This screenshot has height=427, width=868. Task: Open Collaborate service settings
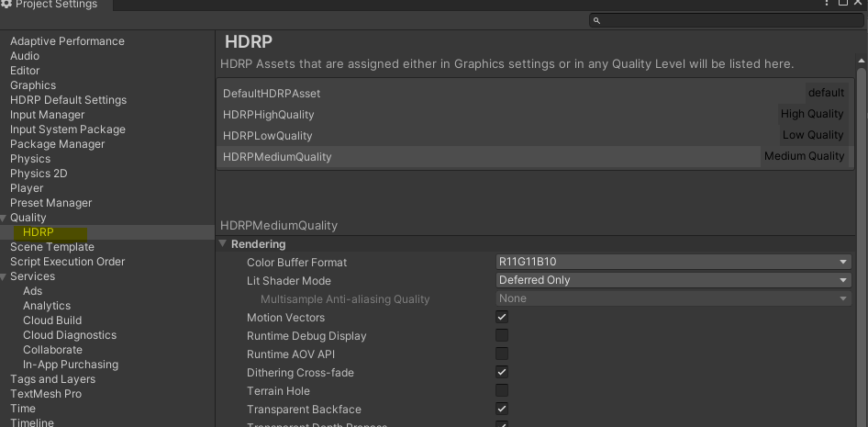[52, 350]
